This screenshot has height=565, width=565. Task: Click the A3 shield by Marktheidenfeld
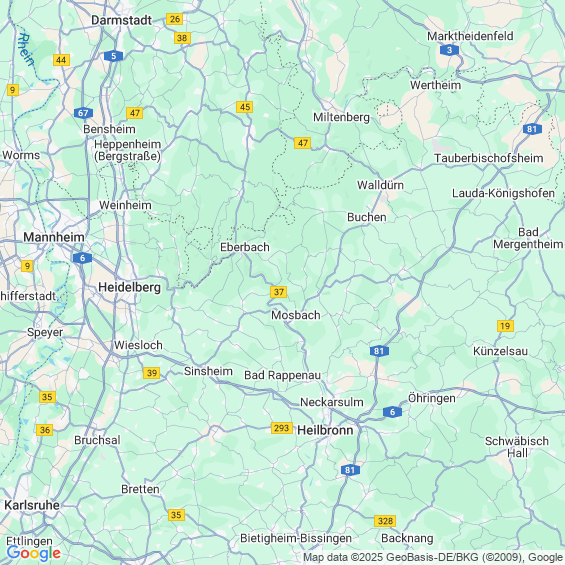(449, 50)
